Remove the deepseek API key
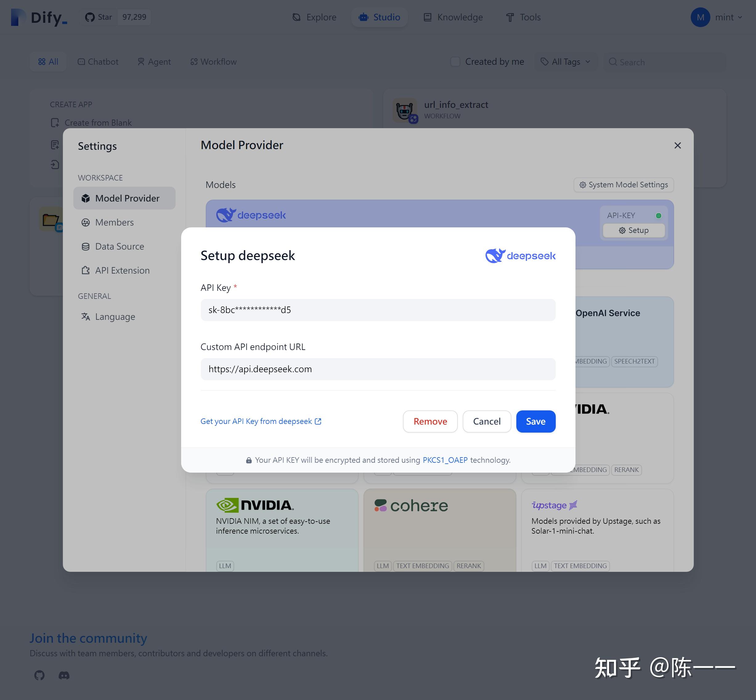The image size is (756, 700). (430, 421)
